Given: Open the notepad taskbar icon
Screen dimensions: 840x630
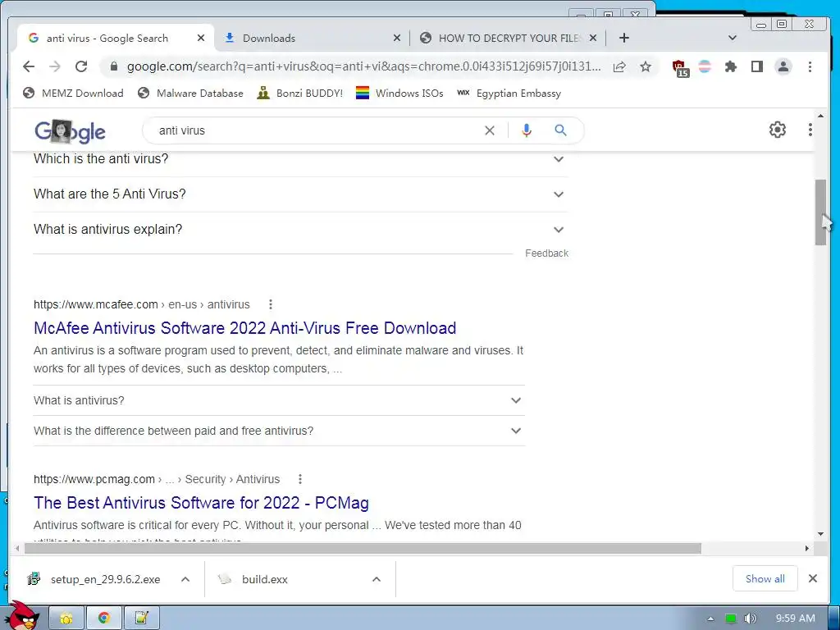Looking at the screenshot, I should tap(141, 619).
